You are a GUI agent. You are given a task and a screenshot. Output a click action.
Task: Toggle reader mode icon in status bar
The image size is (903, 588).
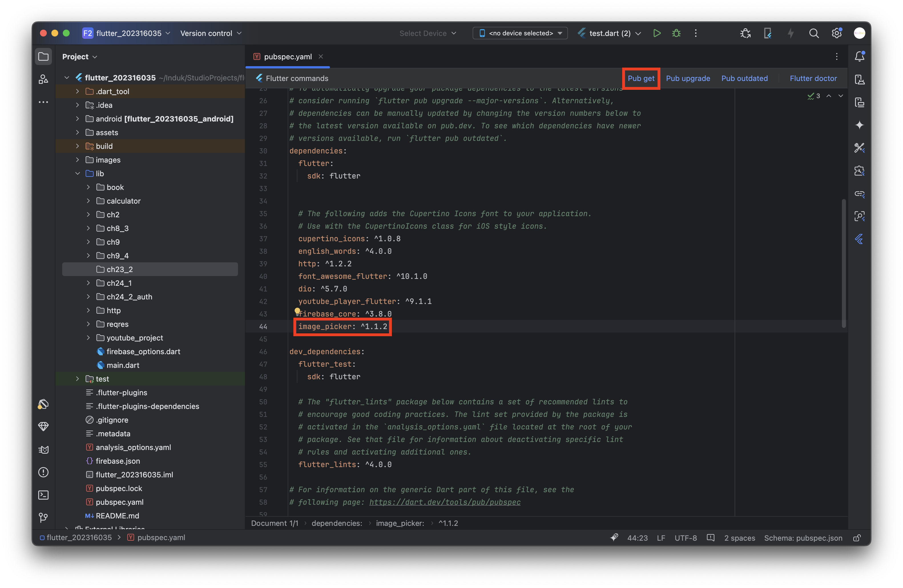tap(710, 538)
